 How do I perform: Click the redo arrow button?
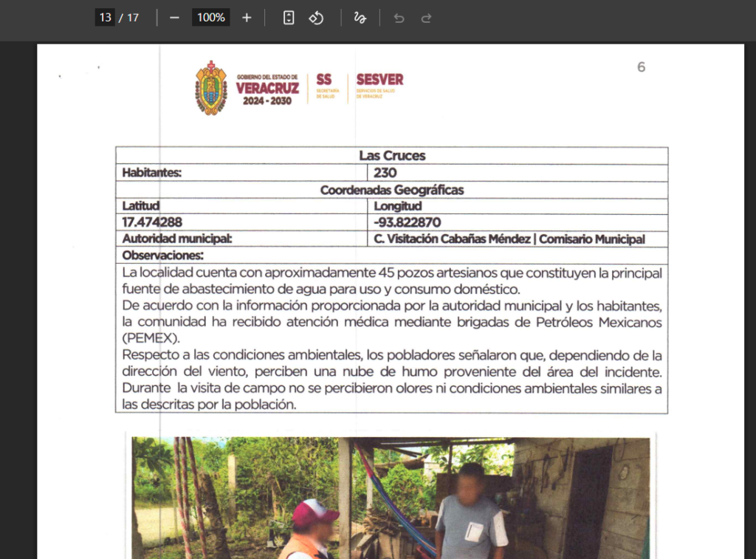click(x=426, y=18)
